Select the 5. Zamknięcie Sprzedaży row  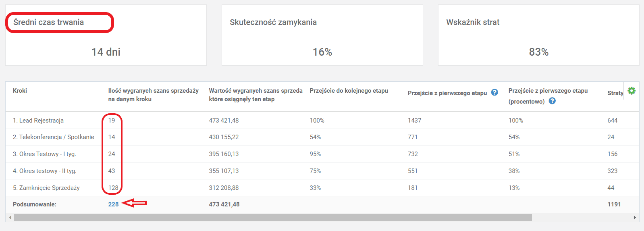46,188
